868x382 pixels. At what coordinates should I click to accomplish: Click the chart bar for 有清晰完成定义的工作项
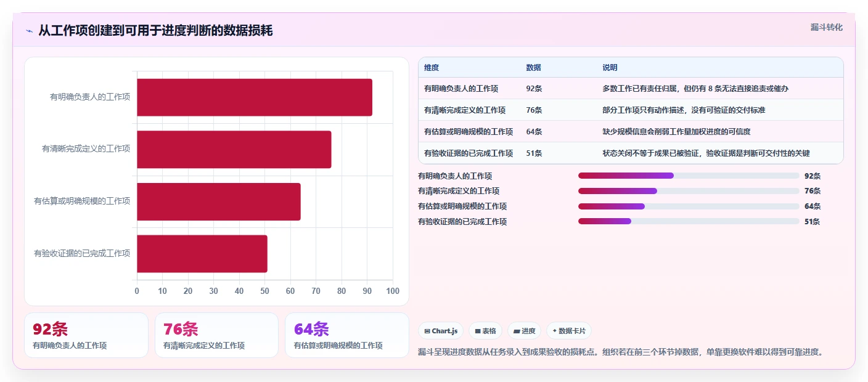point(234,149)
